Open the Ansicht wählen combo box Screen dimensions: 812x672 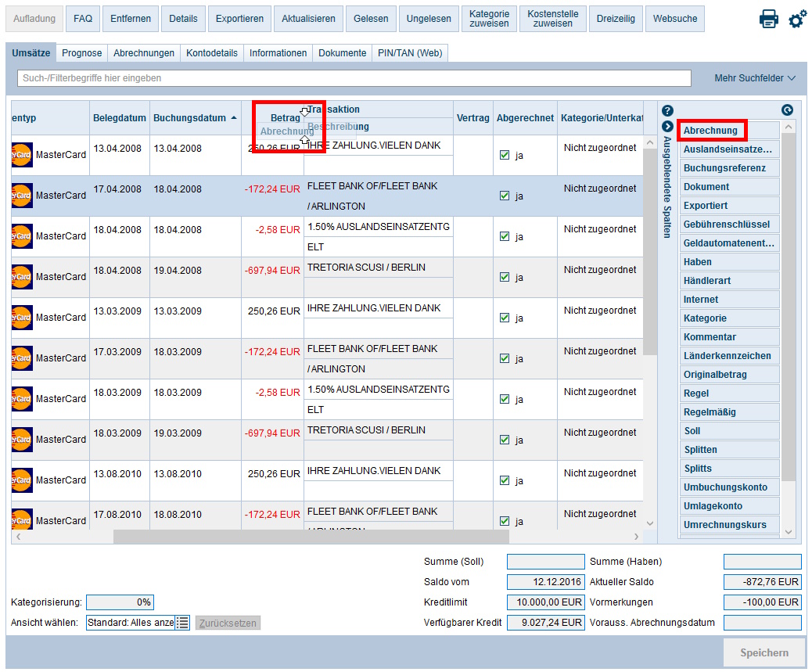[130, 623]
